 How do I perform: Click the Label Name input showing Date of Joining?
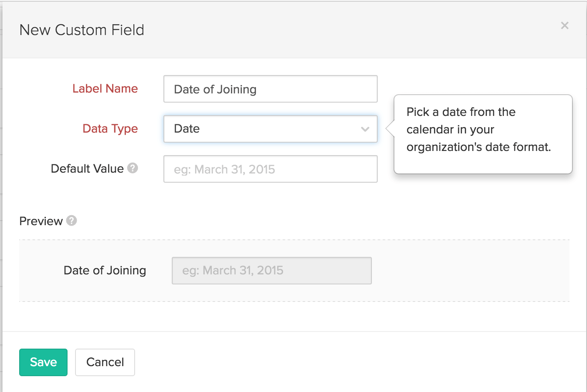(270, 89)
